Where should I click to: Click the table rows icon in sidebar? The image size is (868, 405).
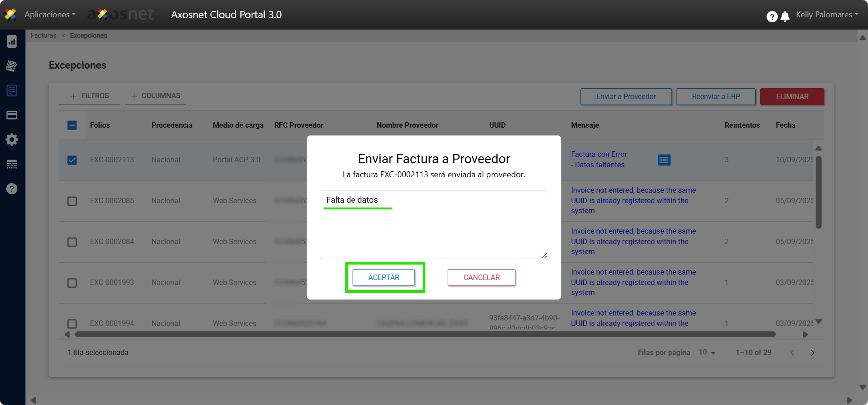12,164
